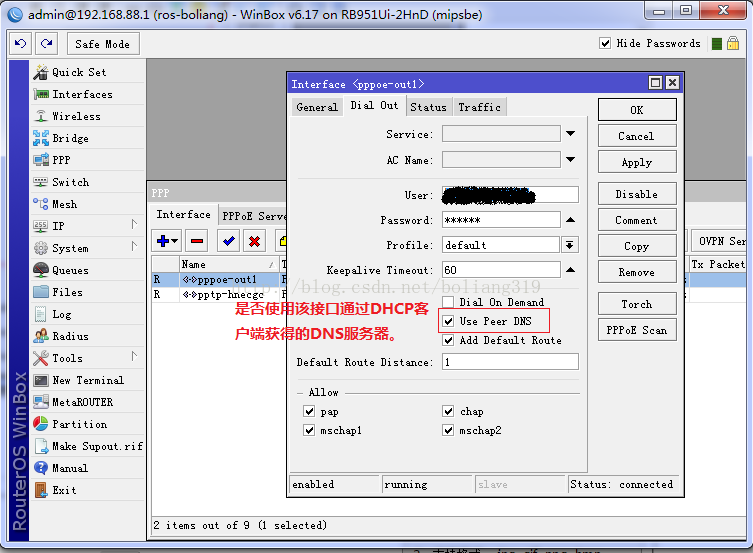The width and height of the screenshot is (753, 553).
Task: Switch to the General tab
Action: 316,107
